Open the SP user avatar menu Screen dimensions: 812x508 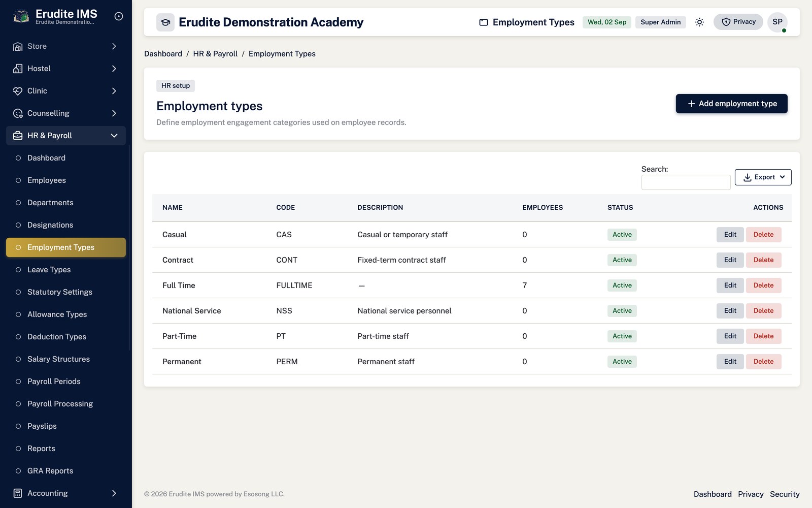pyautogui.click(x=777, y=22)
